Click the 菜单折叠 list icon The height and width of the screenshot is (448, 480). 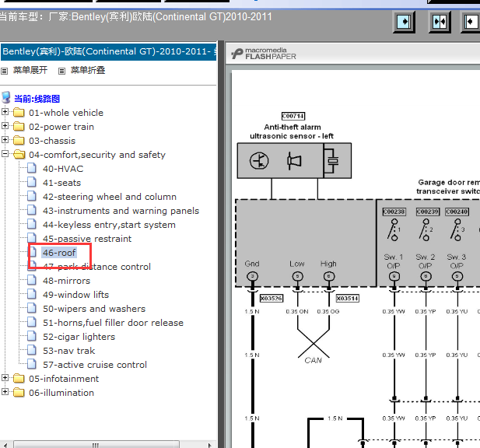[61, 71]
